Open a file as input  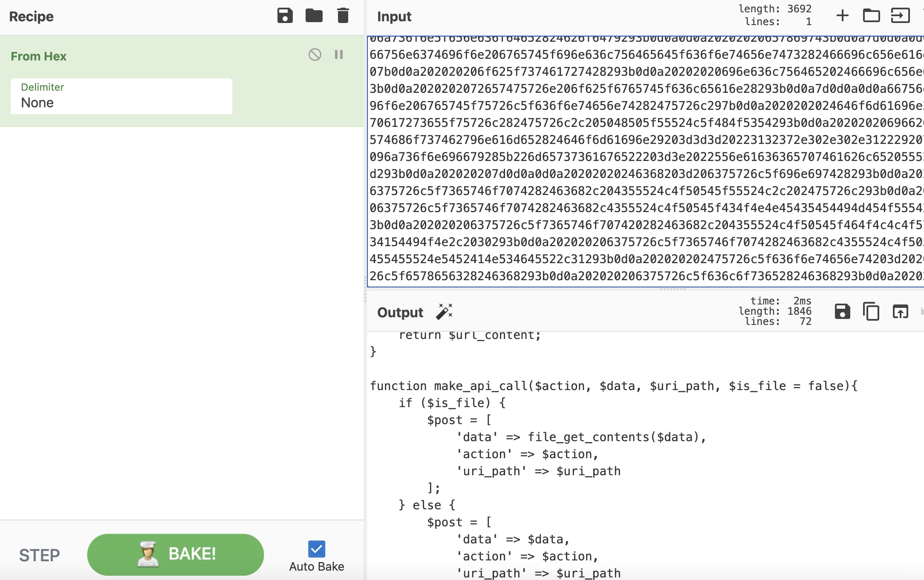tap(900, 16)
